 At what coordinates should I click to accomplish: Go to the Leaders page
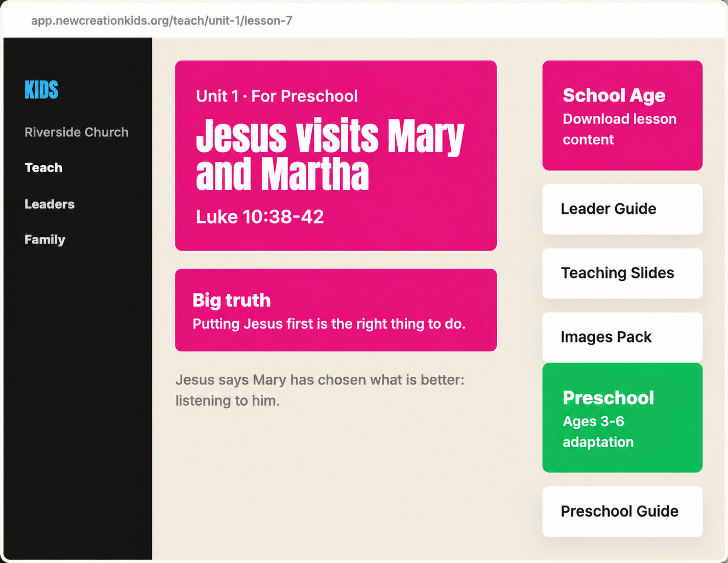(x=50, y=204)
